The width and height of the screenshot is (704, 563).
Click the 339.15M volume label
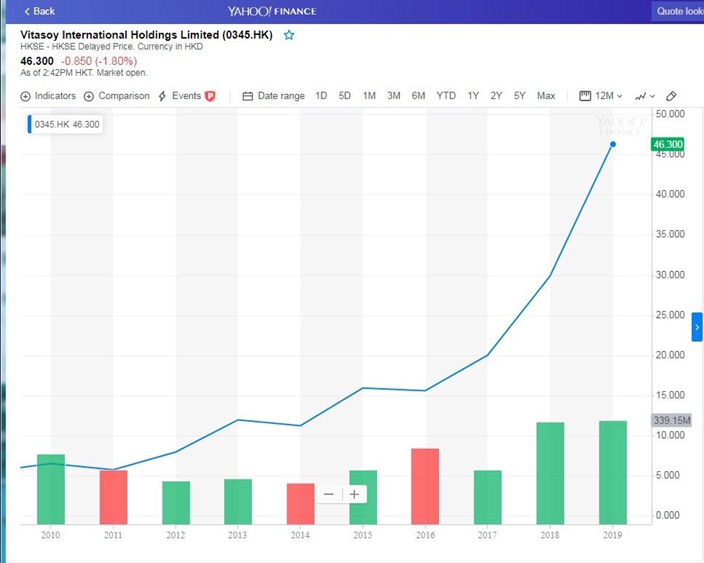pyautogui.click(x=671, y=420)
